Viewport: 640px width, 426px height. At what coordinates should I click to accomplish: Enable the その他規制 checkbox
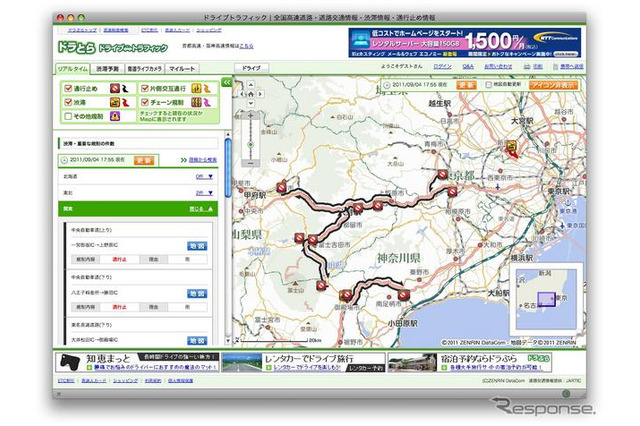[67, 115]
